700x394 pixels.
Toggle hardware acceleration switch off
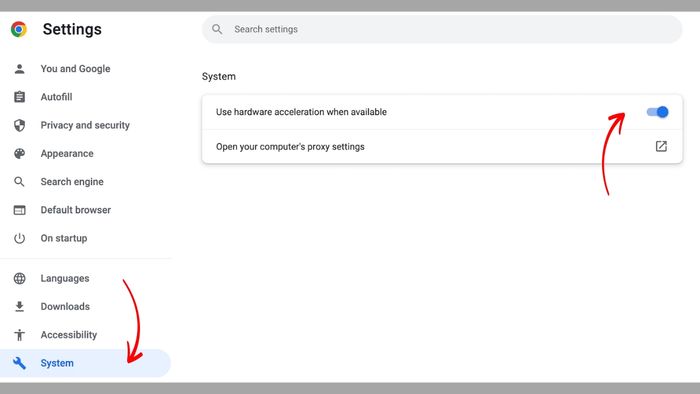(x=658, y=112)
